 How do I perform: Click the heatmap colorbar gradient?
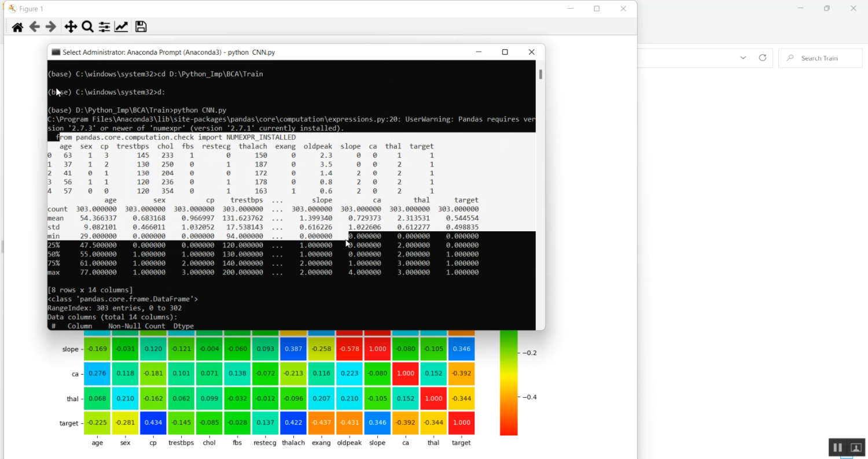pos(509,383)
